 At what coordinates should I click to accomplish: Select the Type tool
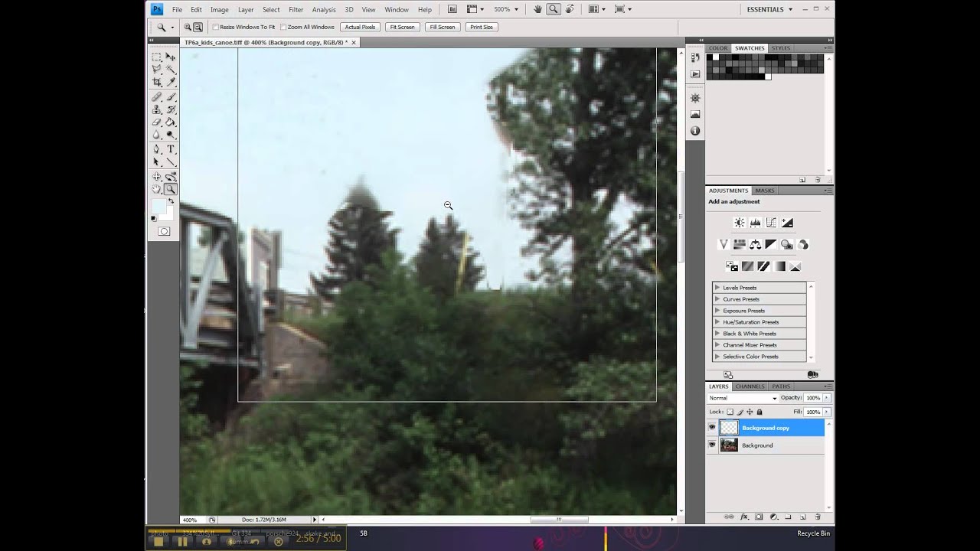(x=171, y=149)
